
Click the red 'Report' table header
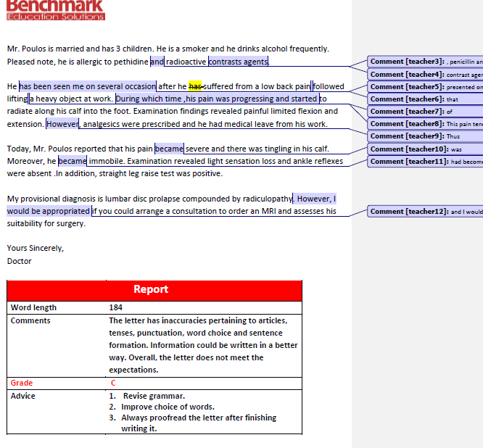tap(154, 289)
